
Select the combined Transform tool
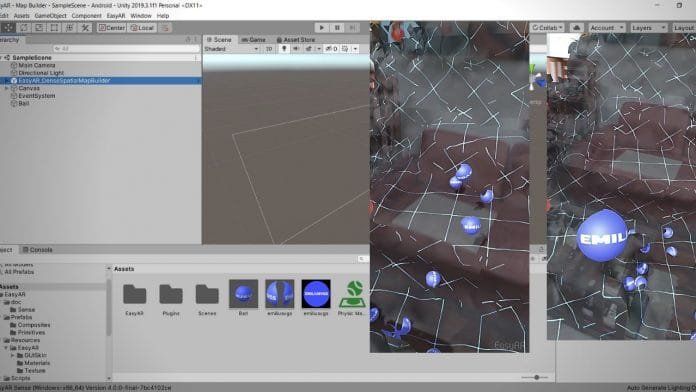point(70,28)
